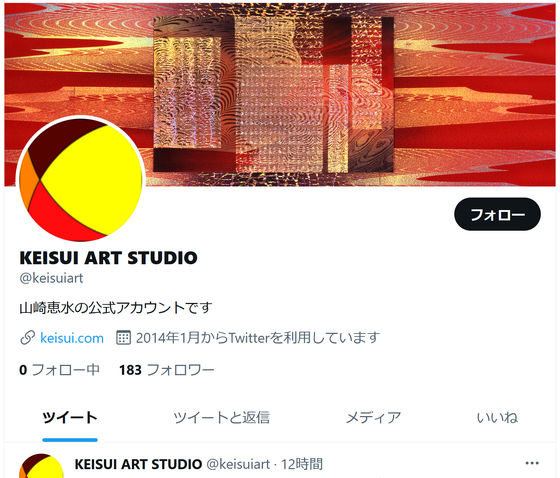Click the small avatar beside the tweet
The image size is (560, 478).
click(x=41, y=466)
